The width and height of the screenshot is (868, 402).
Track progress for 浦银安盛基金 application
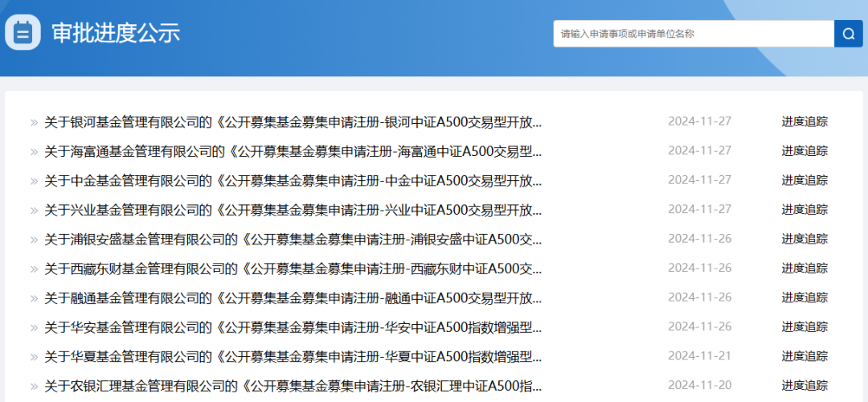pos(805,239)
